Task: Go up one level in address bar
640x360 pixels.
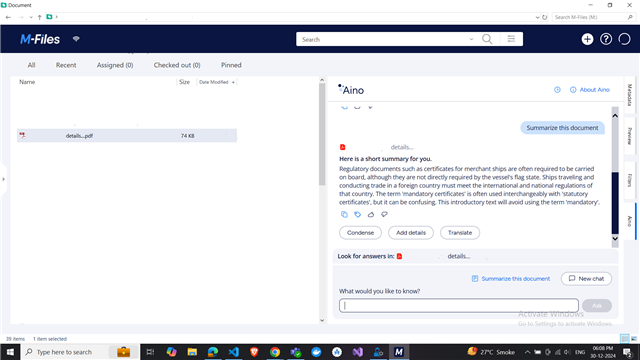Action: click(40, 17)
